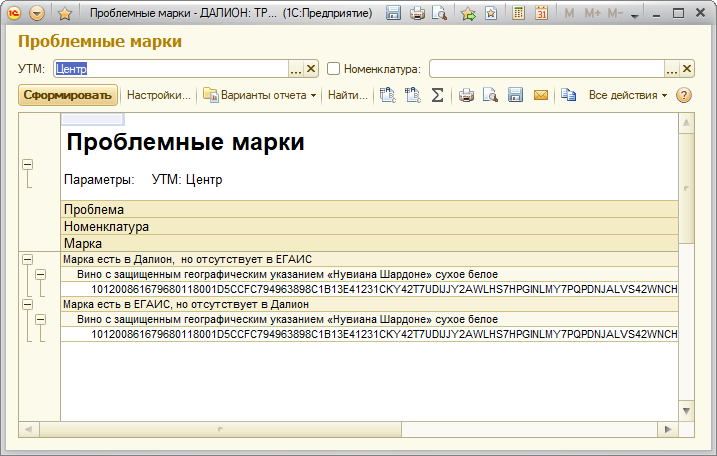Open title bar print preview icon
The width and height of the screenshot is (717, 456).
point(439,13)
